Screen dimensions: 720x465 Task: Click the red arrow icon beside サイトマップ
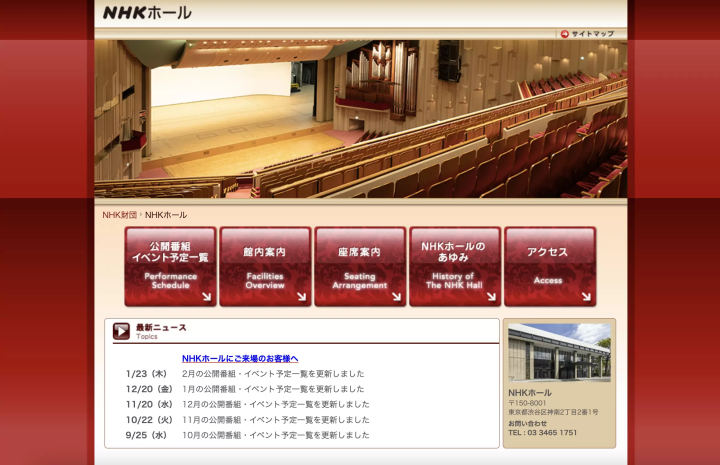point(564,34)
